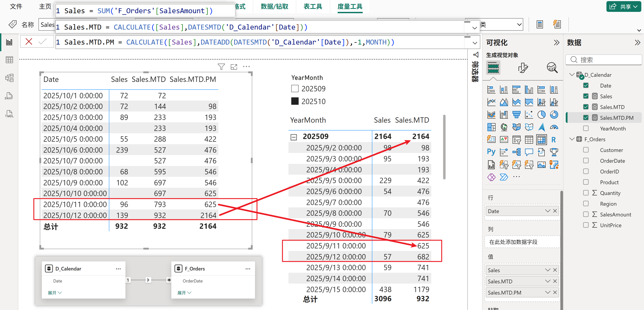Open TMDL view in left sidebar
This screenshot has height=310, width=644.
click(9, 114)
